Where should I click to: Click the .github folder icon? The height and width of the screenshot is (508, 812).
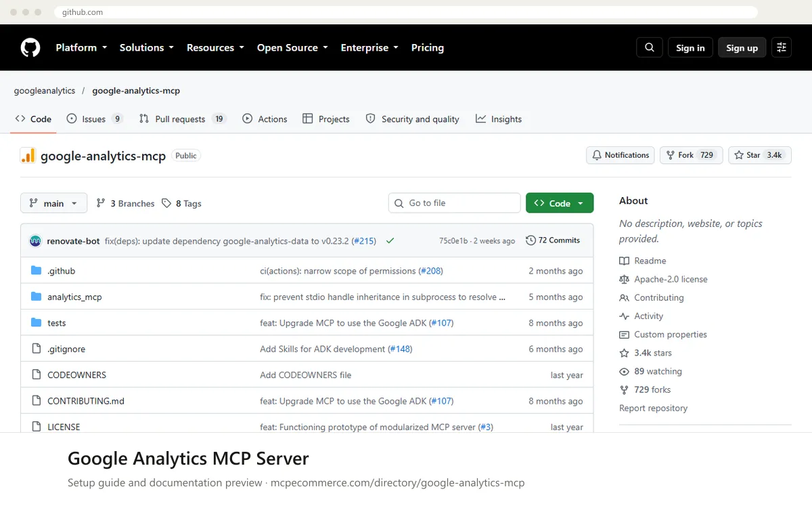tap(37, 271)
